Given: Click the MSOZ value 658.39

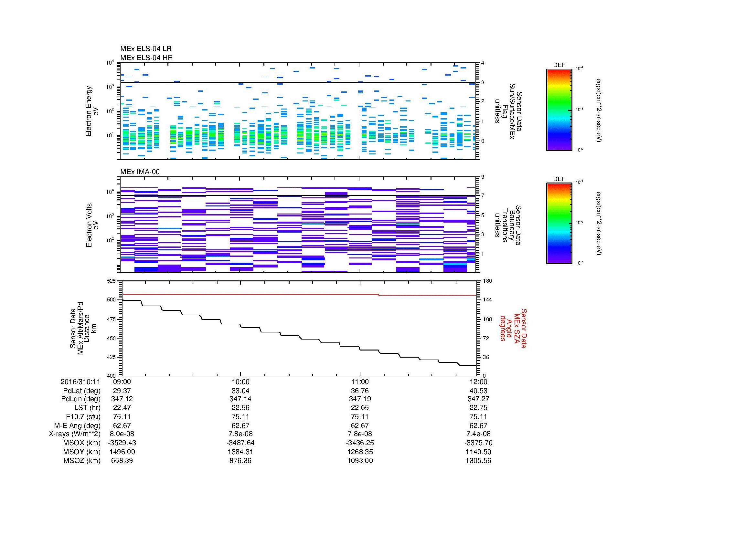Looking at the screenshot, I should 122,461.
